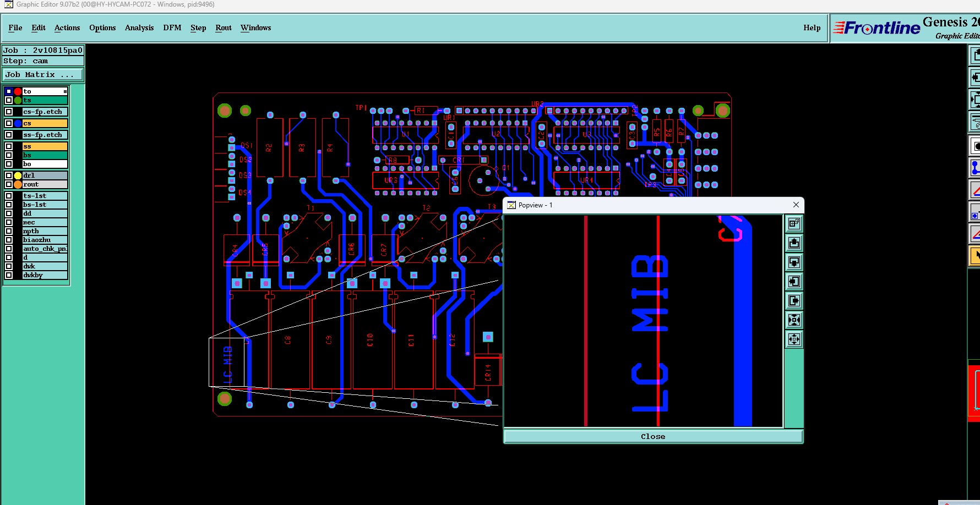The width and height of the screenshot is (980, 505).
Task: Open the Analysis dropdown menu
Action: [139, 28]
